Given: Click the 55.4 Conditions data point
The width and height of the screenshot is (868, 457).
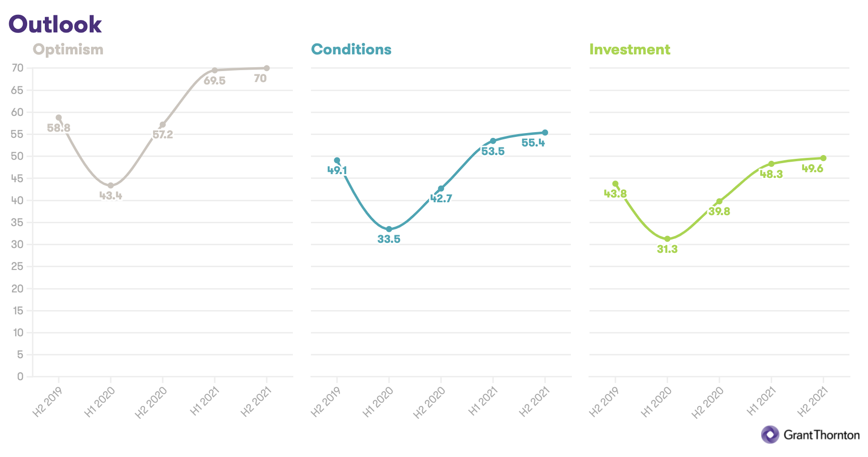Looking at the screenshot, I should pos(545,133).
